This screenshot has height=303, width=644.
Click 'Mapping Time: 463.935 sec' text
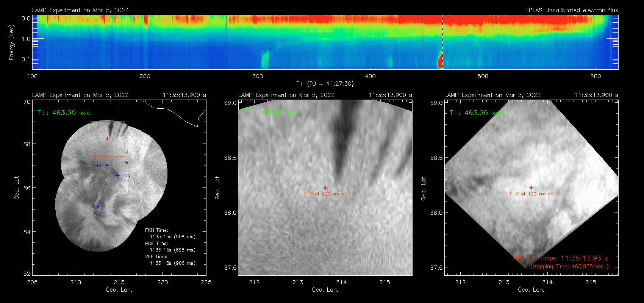tap(569, 266)
